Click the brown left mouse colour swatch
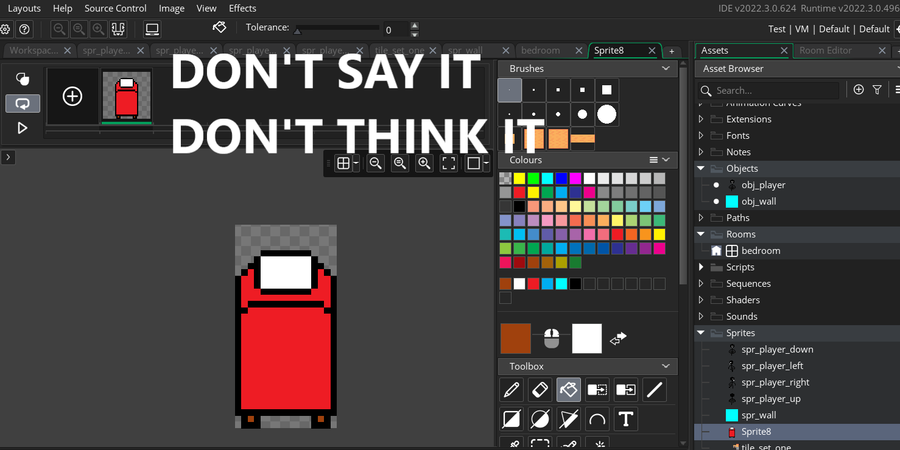 point(515,339)
